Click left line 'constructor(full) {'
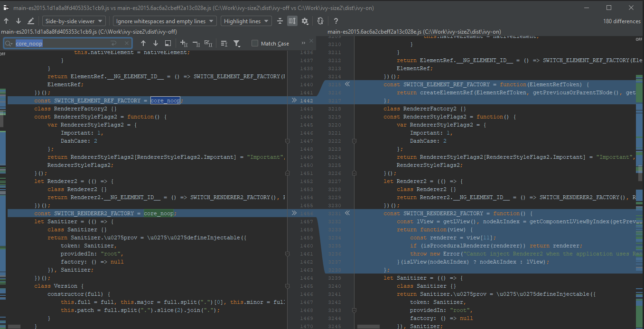 [79, 294]
